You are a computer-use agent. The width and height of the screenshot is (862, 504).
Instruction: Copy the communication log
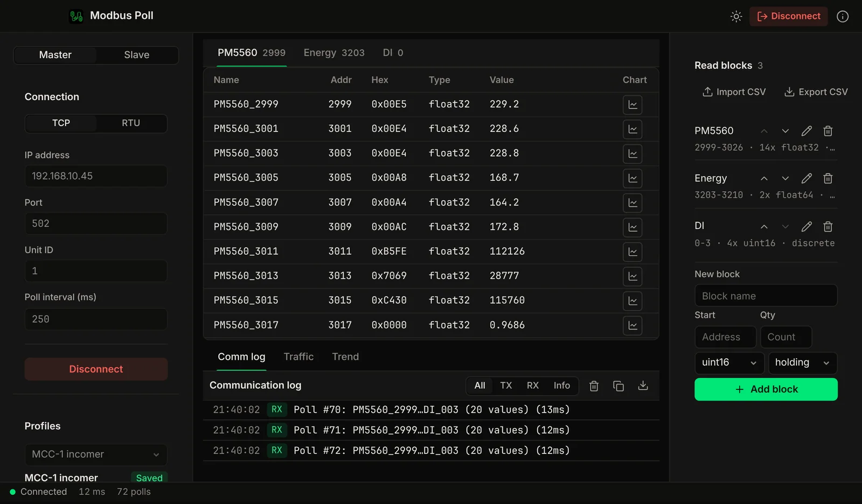click(x=618, y=386)
